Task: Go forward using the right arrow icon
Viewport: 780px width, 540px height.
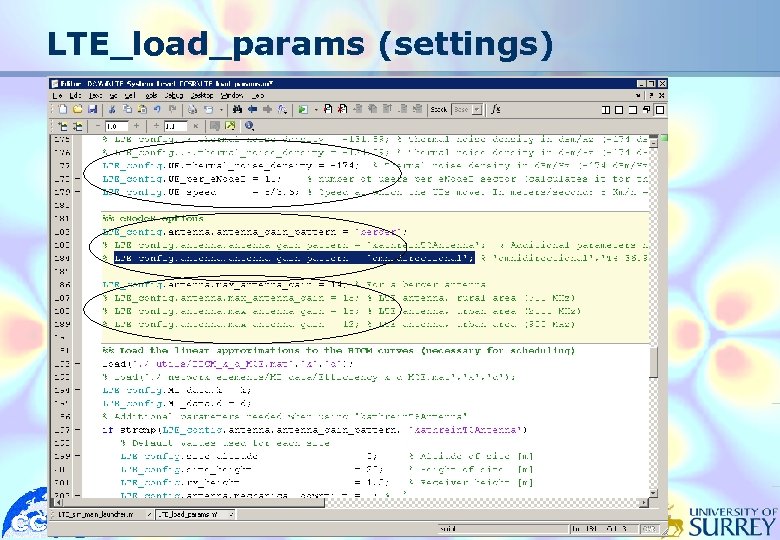Action: (x=268, y=110)
